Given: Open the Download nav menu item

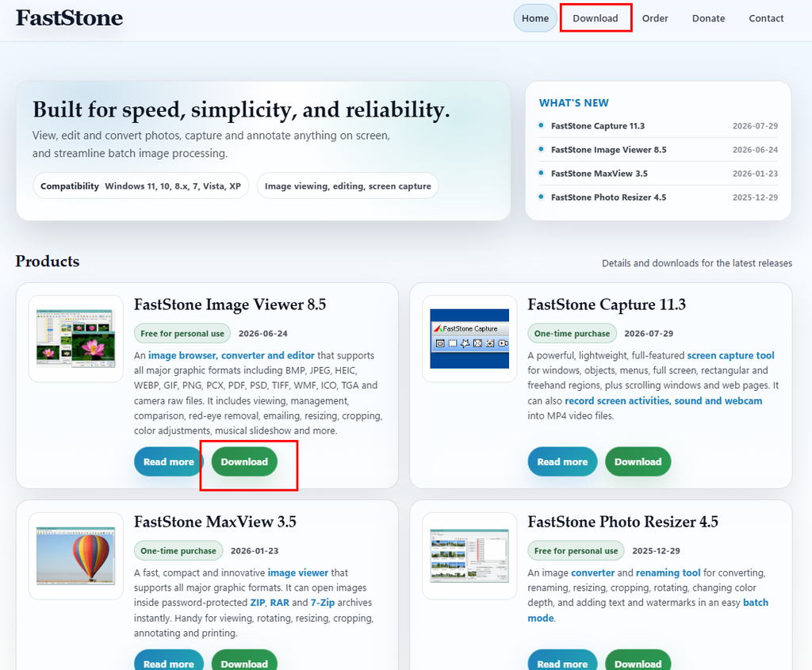Looking at the screenshot, I should (596, 18).
